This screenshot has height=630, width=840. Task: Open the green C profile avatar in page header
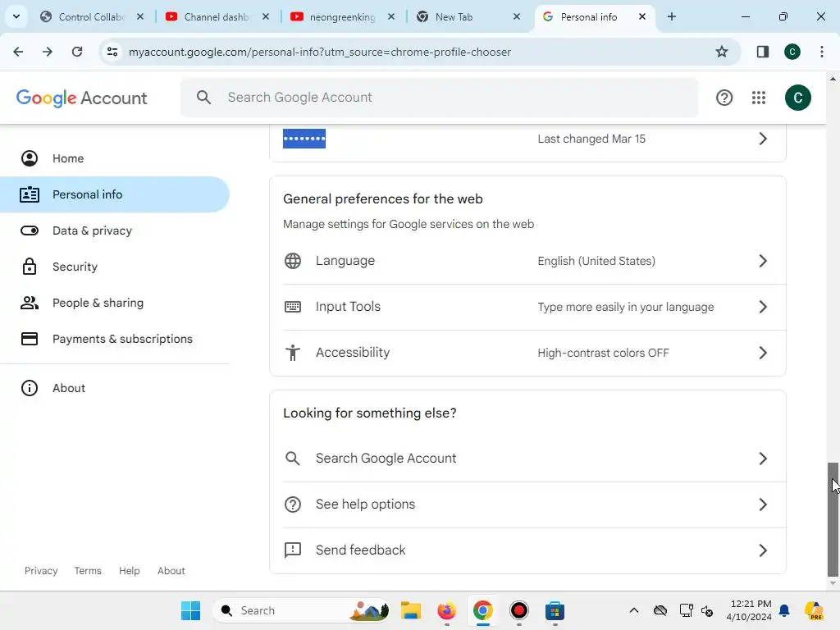click(x=797, y=98)
